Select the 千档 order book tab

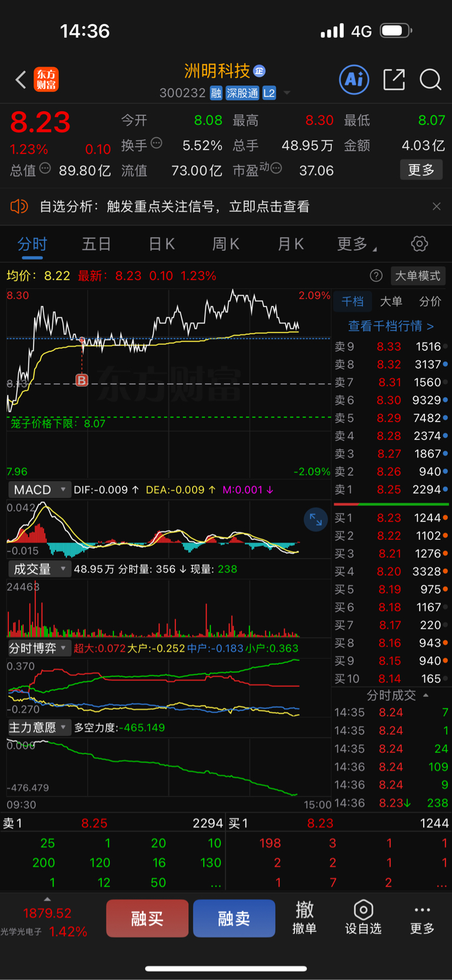coord(353,301)
